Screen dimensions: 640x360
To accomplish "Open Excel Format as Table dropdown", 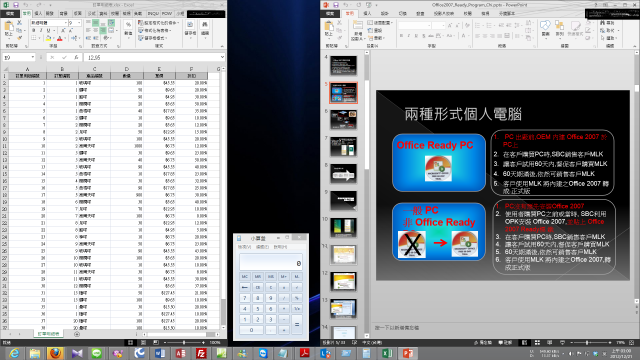I will tap(155, 31).
